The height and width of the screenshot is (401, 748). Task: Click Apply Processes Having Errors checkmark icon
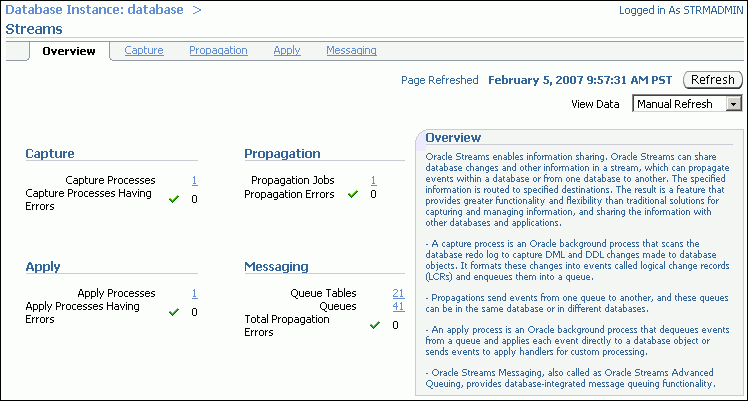tap(174, 312)
